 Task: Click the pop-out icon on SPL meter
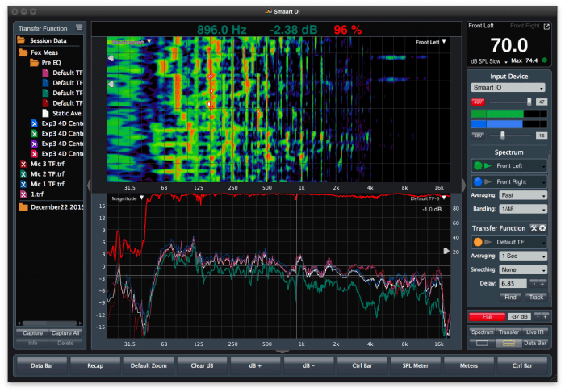pos(546,27)
